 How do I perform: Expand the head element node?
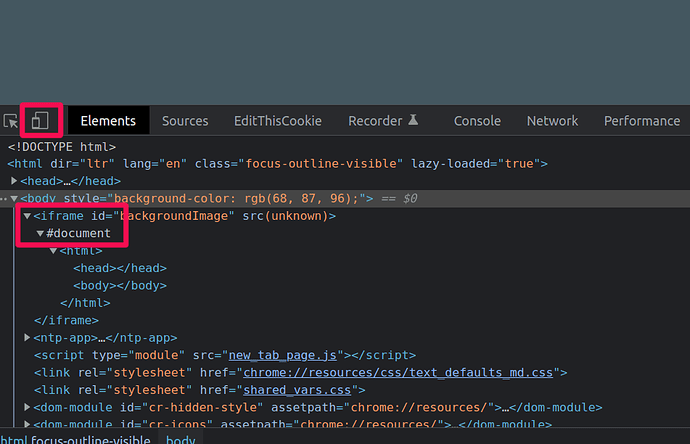[15, 181]
